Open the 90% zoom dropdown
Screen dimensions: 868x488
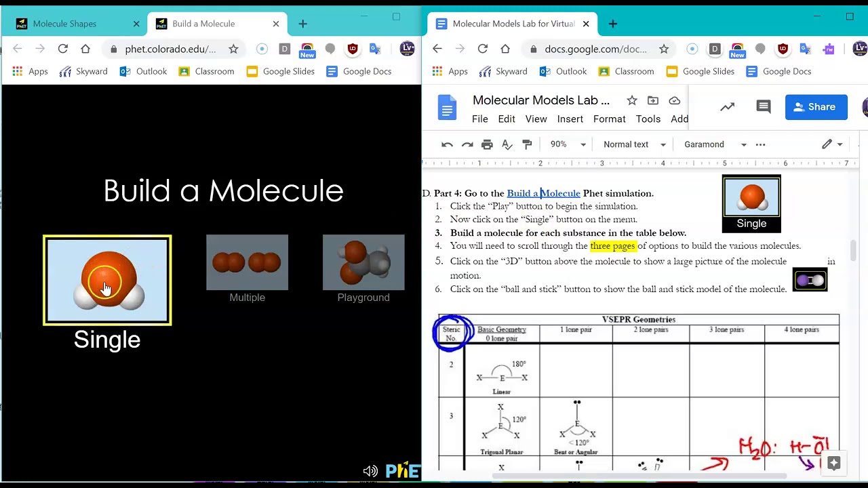point(568,144)
